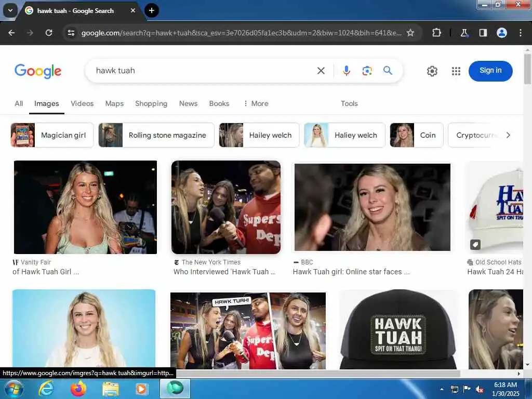Open the Old School Hats white cap image
Screen dimensions: 532x399
(x=495, y=207)
